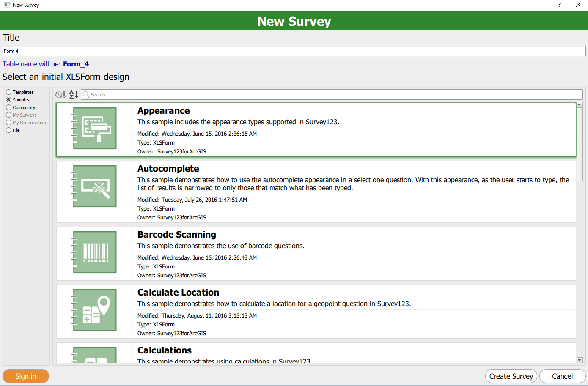Pick the Autocomplete sample icon
Viewport: 588px width, 386px height.
click(x=95, y=186)
